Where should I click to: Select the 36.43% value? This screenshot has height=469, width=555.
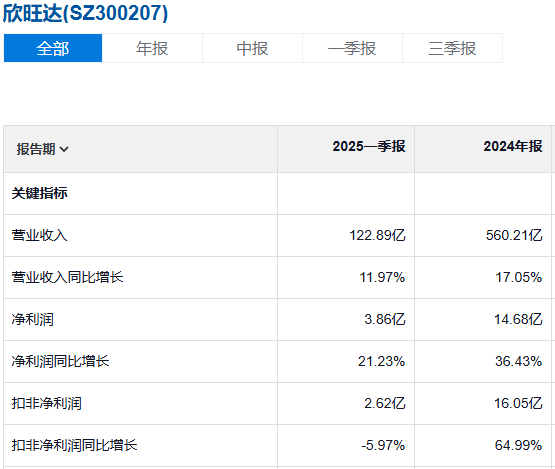(x=519, y=361)
